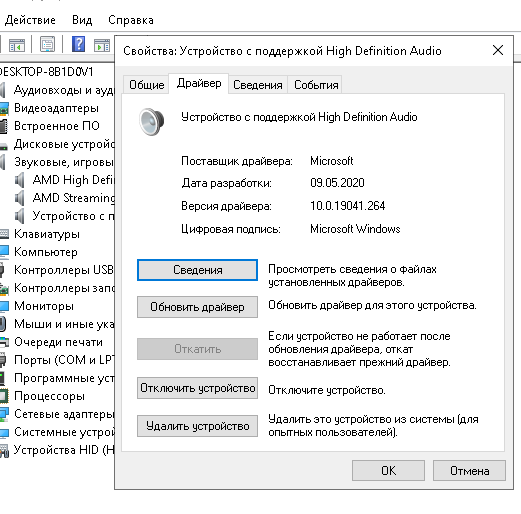Select Мониторы tree item
521x514 pixels.
(44, 306)
